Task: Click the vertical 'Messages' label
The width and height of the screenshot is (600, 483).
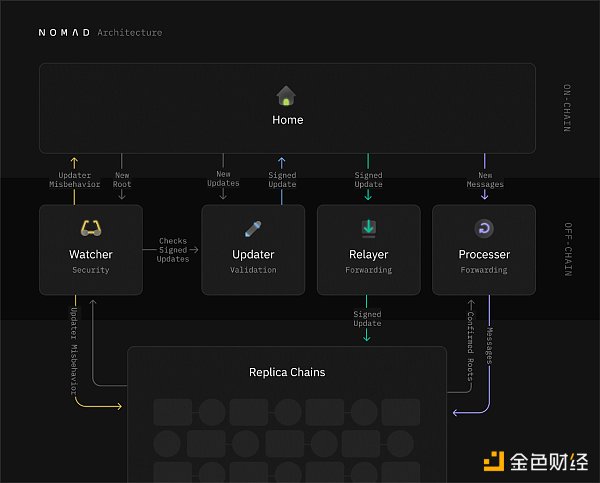Action: coord(489,346)
